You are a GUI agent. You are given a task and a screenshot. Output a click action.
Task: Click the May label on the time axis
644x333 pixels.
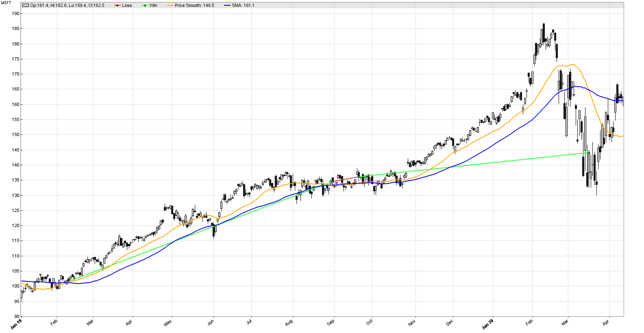click(168, 322)
